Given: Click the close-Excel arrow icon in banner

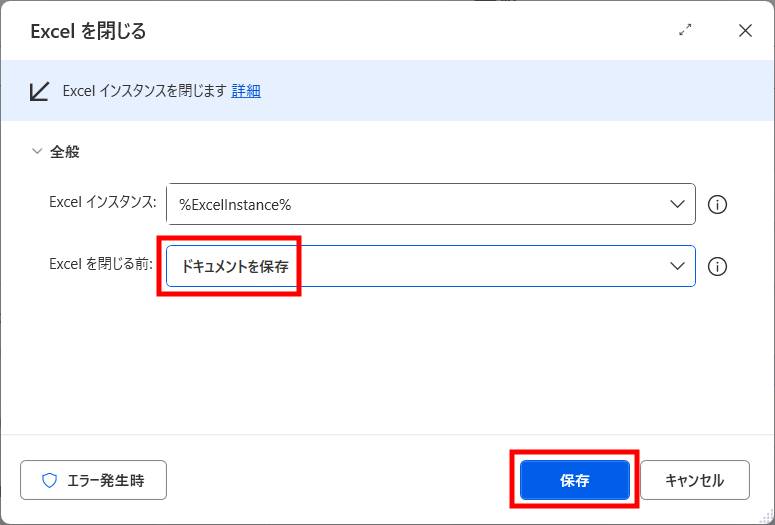Looking at the screenshot, I should point(39,91).
